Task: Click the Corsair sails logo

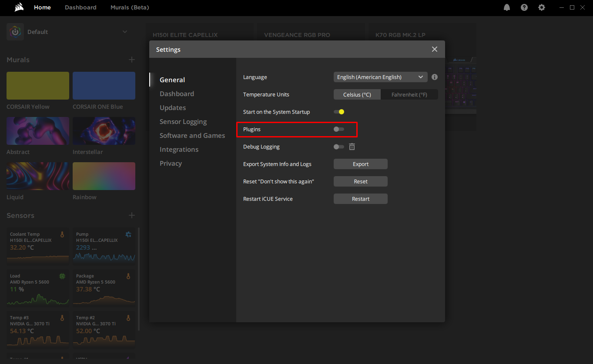Action: (x=19, y=7)
